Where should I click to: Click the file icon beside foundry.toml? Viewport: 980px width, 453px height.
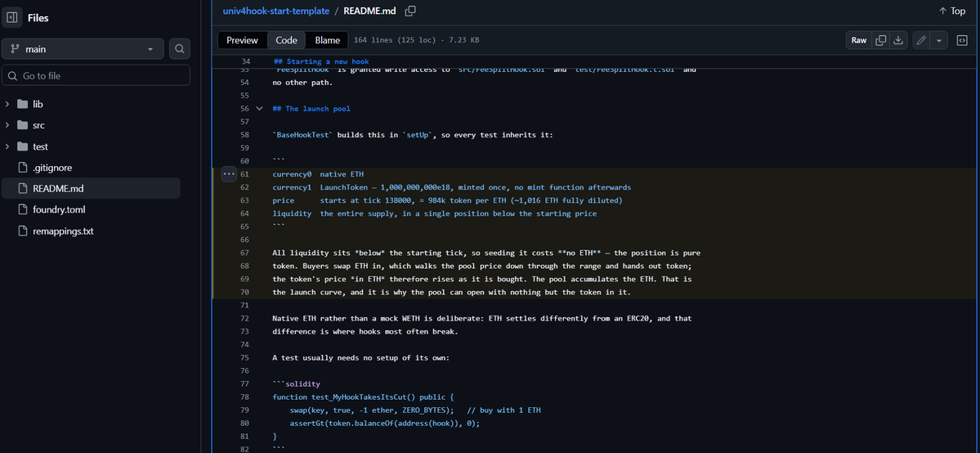[x=23, y=209]
